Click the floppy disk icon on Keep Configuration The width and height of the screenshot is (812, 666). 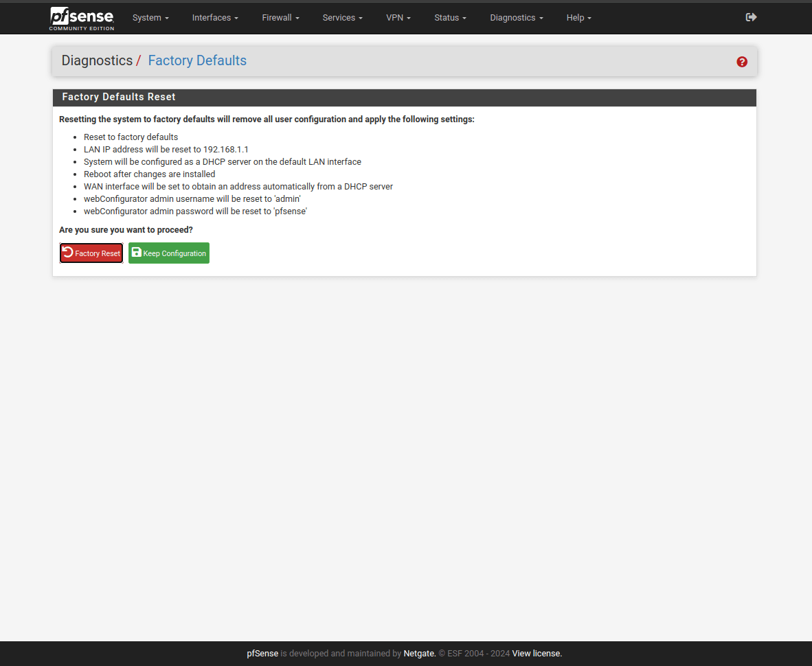click(136, 253)
